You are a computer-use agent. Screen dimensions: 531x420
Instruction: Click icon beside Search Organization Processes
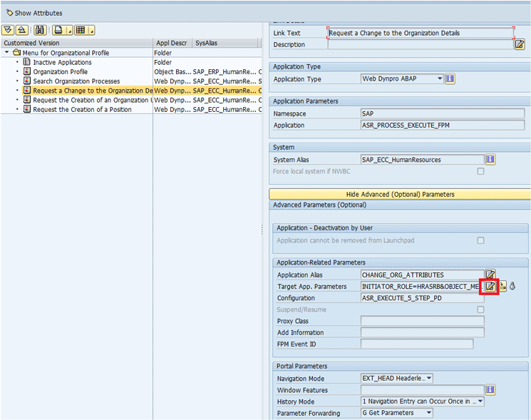point(27,81)
